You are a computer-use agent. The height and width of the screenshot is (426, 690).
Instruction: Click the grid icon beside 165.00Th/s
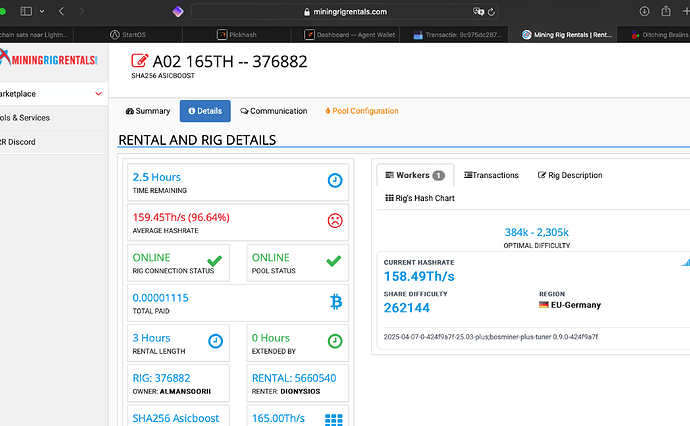point(334,419)
